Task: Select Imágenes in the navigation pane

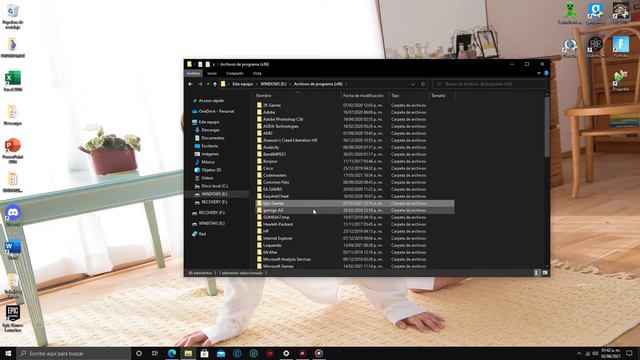Action: (210, 154)
